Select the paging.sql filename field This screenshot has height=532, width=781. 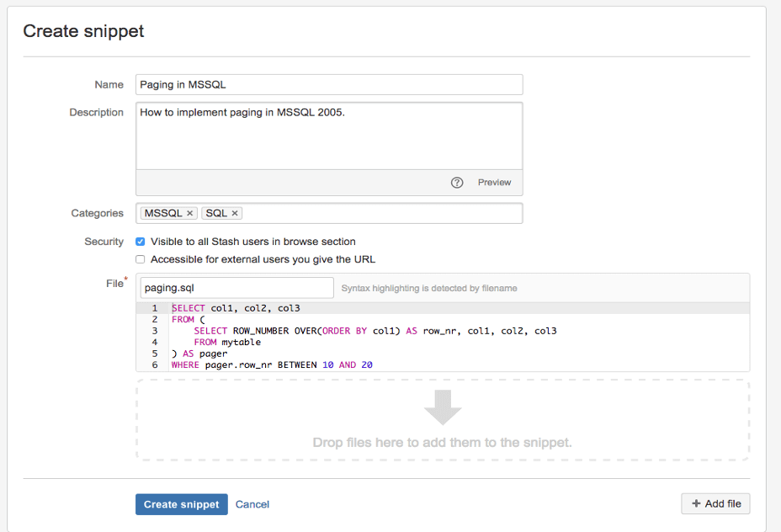(x=236, y=287)
